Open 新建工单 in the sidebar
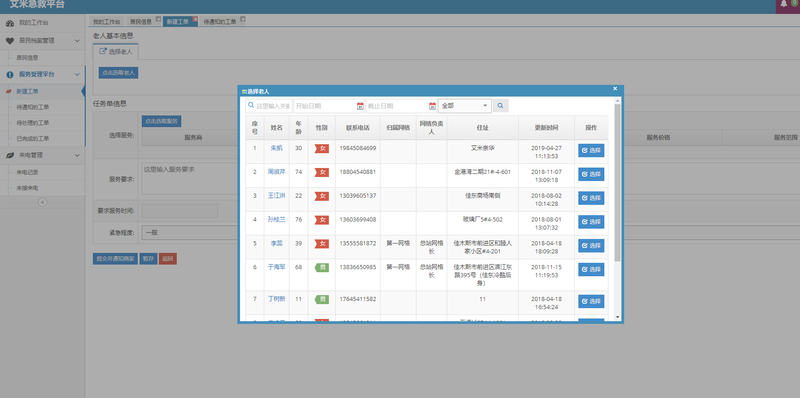 click(28, 92)
